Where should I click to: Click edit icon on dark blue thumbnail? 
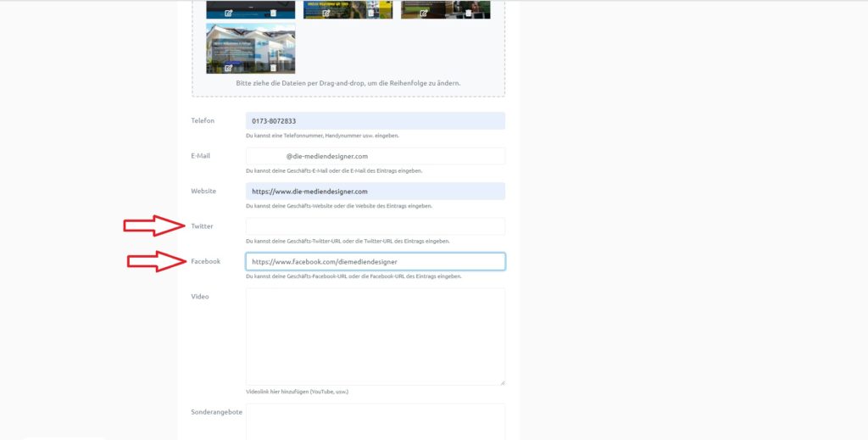(228, 14)
